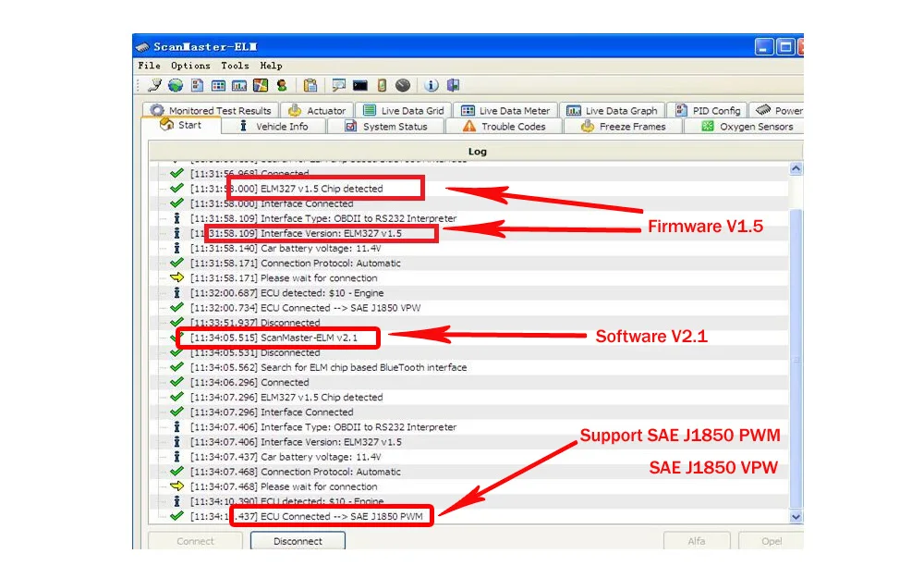Screen dimensions: 924x578
Task: Open the Live Data Meter tab
Action: point(505,110)
